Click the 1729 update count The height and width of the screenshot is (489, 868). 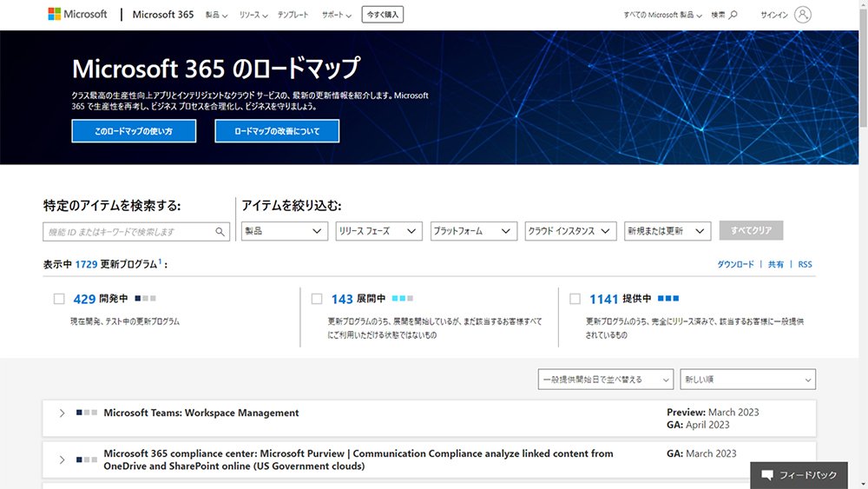pos(86,265)
